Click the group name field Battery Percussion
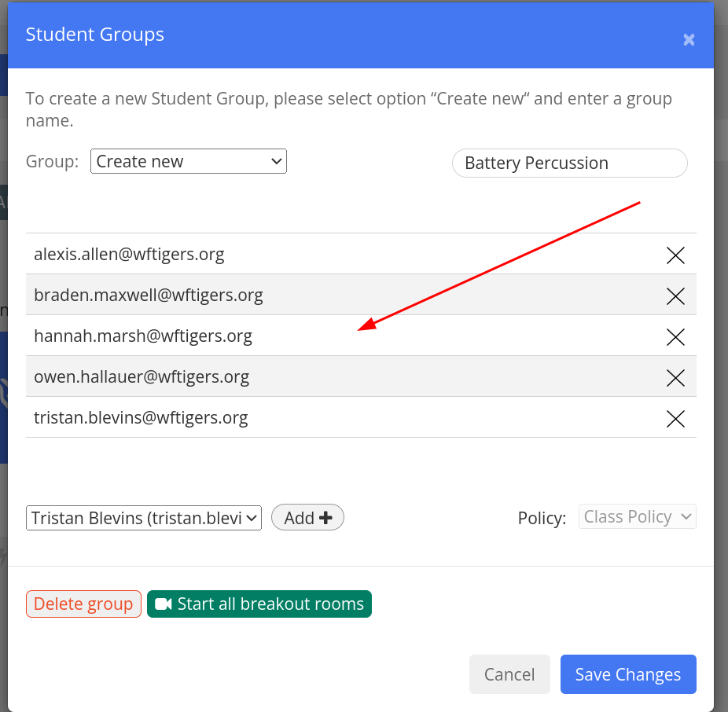 570,163
